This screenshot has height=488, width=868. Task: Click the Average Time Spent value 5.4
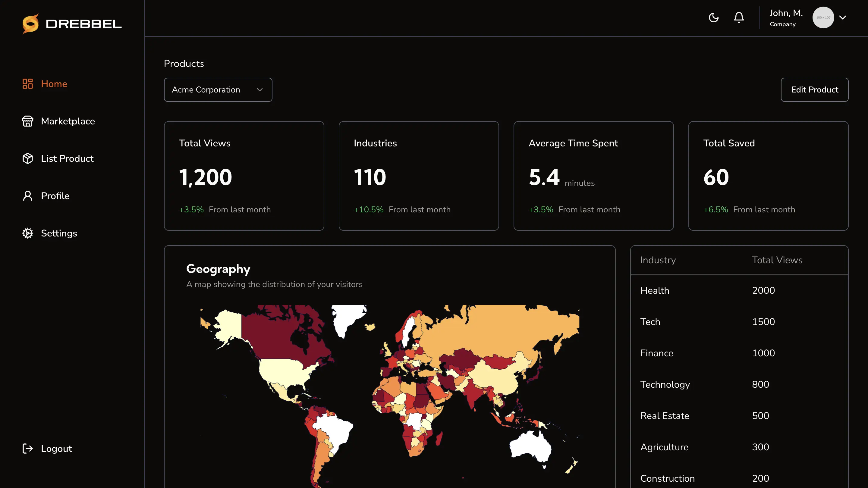[544, 177]
